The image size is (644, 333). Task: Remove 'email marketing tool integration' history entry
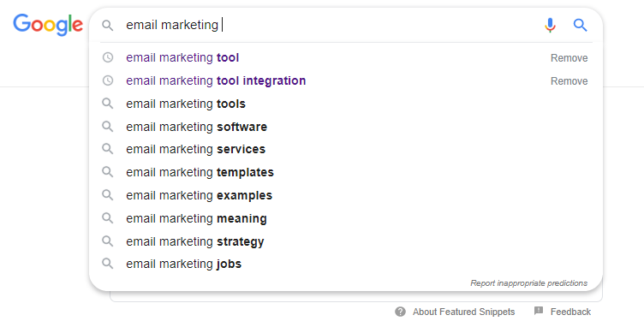[569, 80]
